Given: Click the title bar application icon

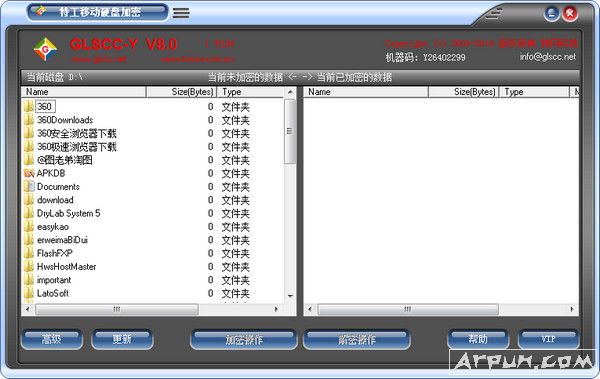Looking at the screenshot, I should coord(41,12).
